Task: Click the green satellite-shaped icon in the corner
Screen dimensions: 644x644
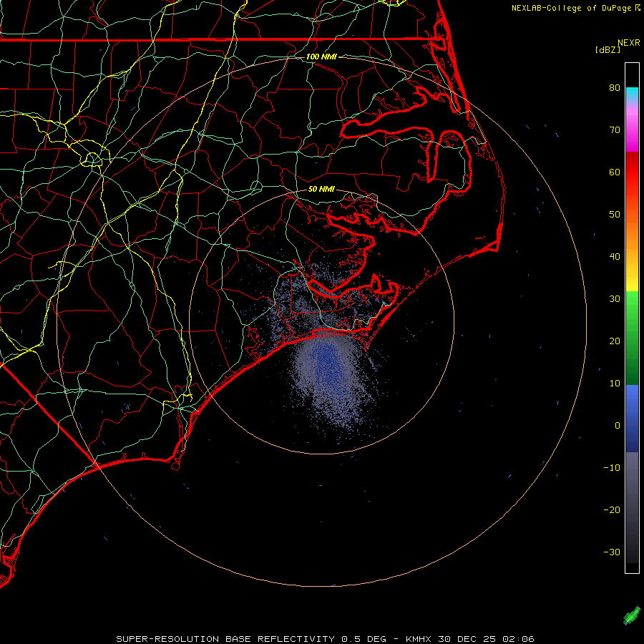Action: coord(632,615)
